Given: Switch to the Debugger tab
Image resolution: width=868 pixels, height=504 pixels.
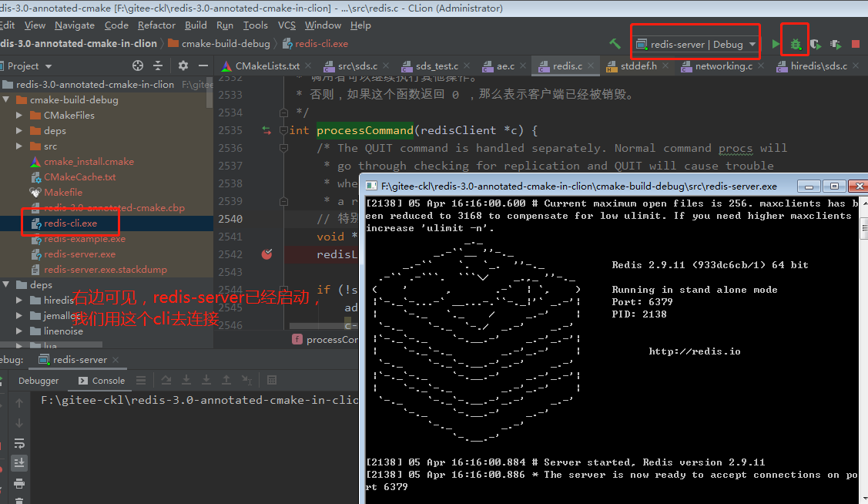Looking at the screenshot, I should [39, 381].
